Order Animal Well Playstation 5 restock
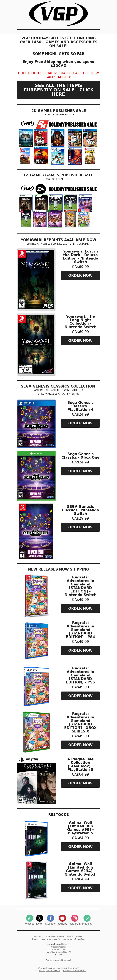This screenshot has height=980, width=117. tap(80, 846)
